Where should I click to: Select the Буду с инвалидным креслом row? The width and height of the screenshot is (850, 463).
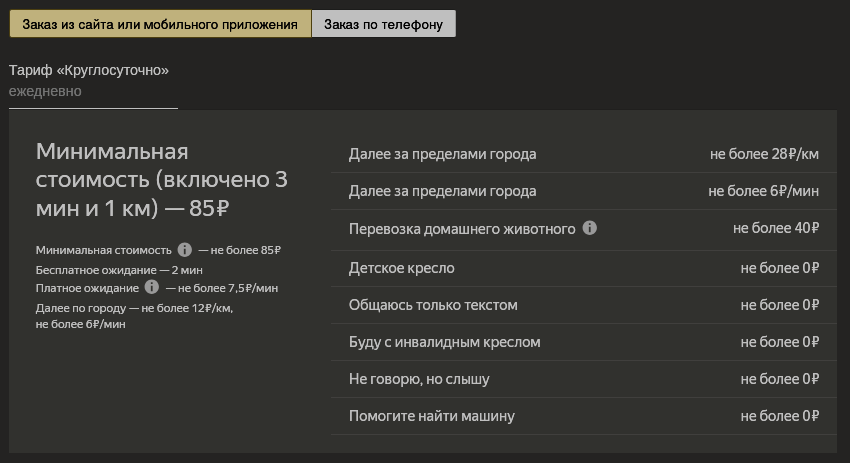[444, 342]
